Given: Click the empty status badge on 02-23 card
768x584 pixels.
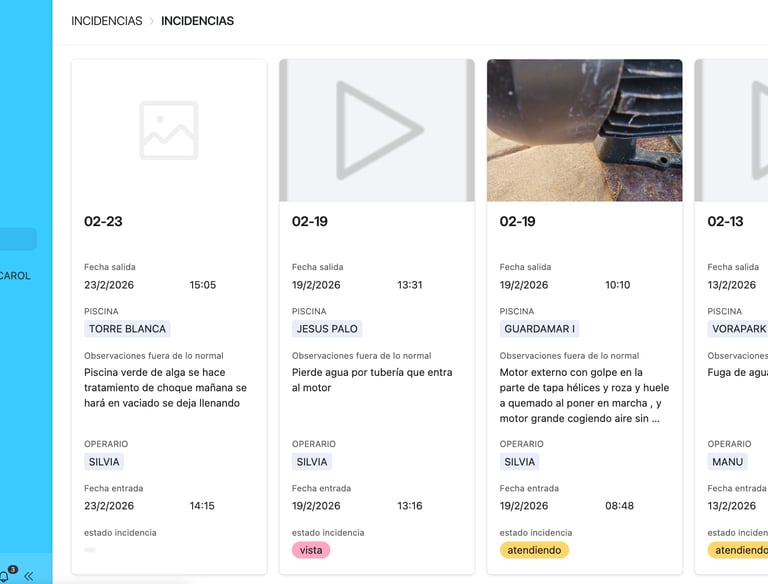Looking at the screenshot, I should click(90, 550).
